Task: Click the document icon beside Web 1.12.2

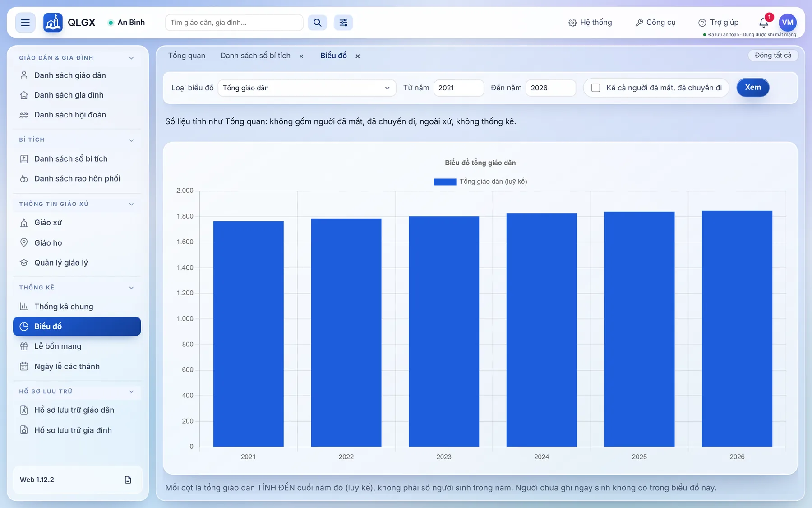Action: click(x=128, y=480)
